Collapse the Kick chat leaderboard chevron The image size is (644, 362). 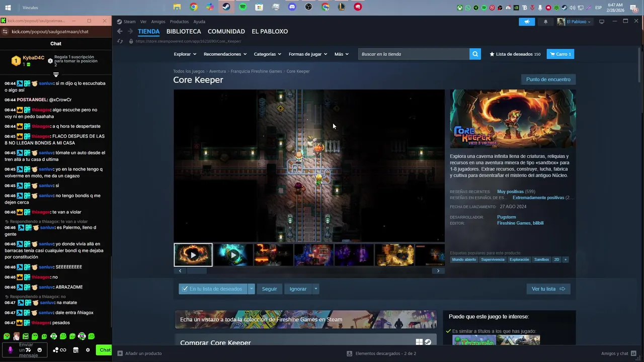[x=56, y=74]
